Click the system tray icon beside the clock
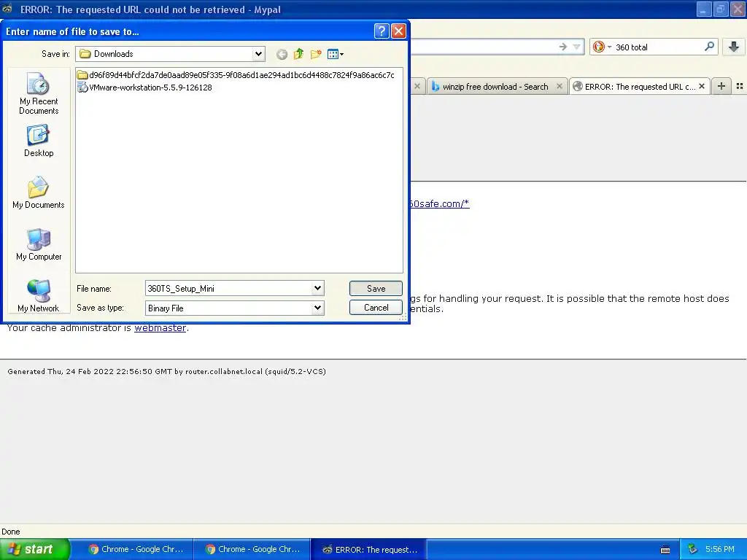The height and width of the screenshot is (560, 747). 693,549
